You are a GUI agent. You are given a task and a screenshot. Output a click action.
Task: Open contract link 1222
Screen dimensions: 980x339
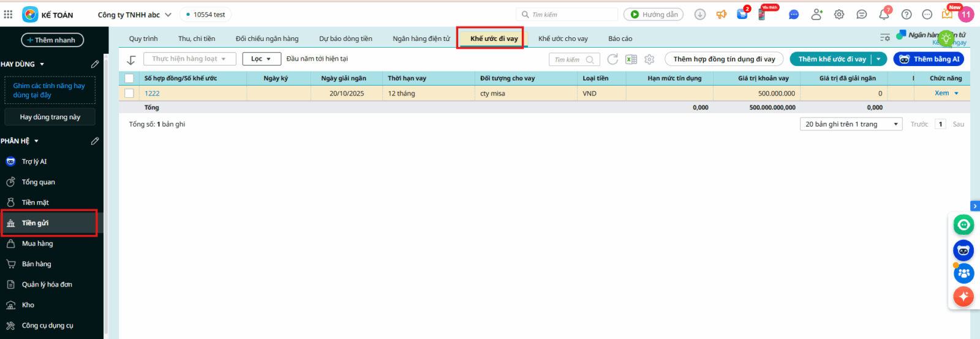(x=152, y=94)
